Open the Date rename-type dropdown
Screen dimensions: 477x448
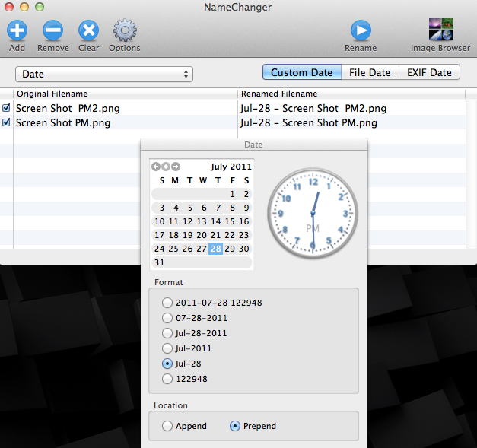pos(104,75)
